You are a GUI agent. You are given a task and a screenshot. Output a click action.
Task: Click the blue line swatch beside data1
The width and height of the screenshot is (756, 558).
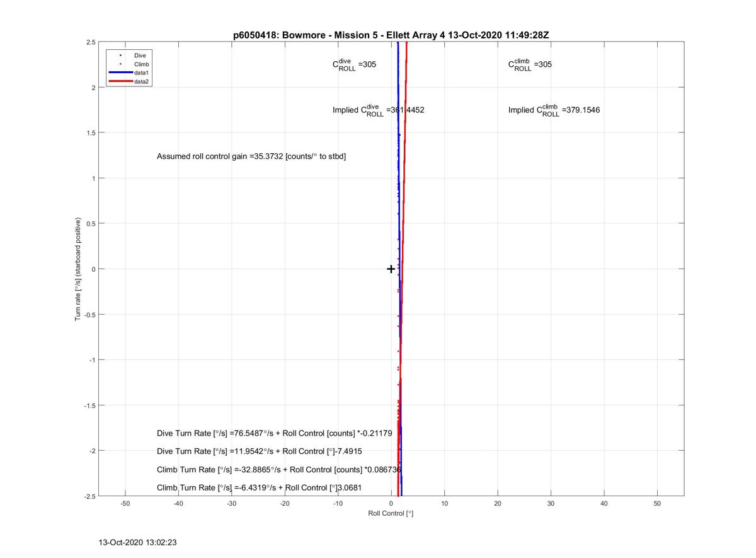[120, 73]
